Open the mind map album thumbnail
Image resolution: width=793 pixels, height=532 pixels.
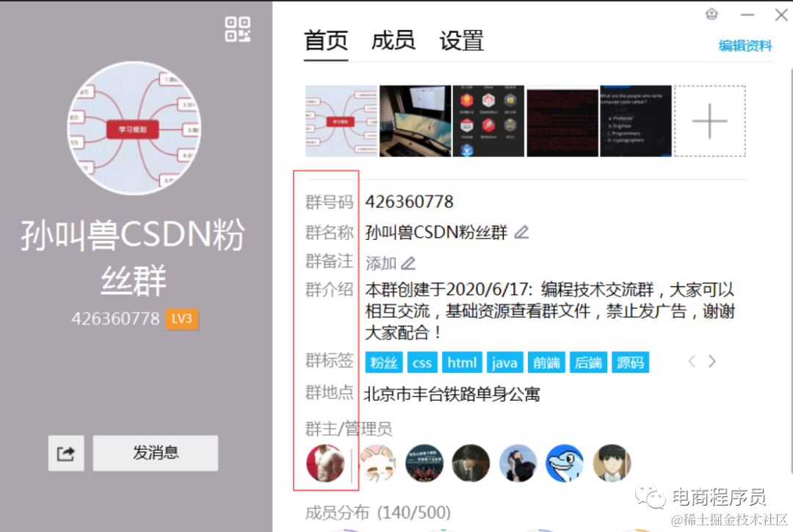click(341, 121)
